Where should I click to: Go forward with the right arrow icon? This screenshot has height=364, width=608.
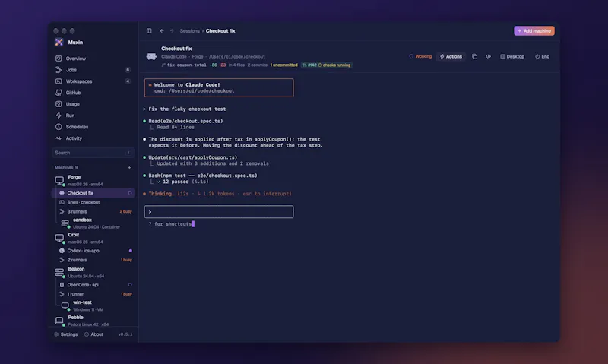point(172,31)
